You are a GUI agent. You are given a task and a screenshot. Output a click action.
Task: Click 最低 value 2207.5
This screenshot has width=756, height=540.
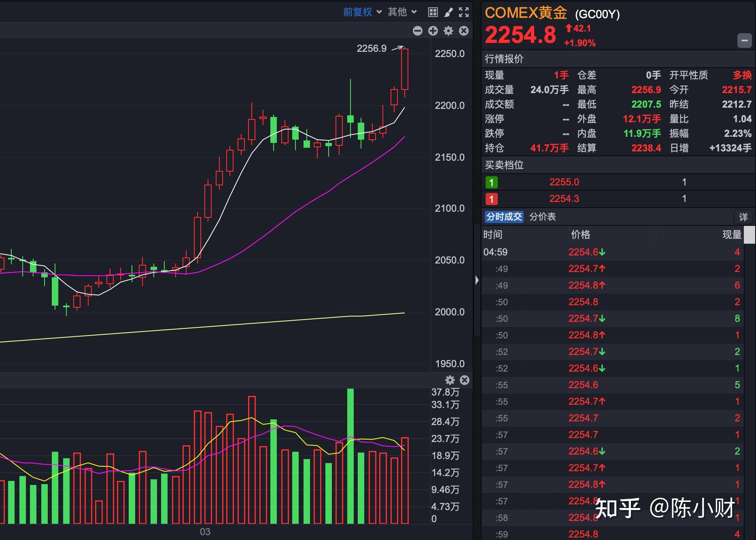click(x=646, y=104)
